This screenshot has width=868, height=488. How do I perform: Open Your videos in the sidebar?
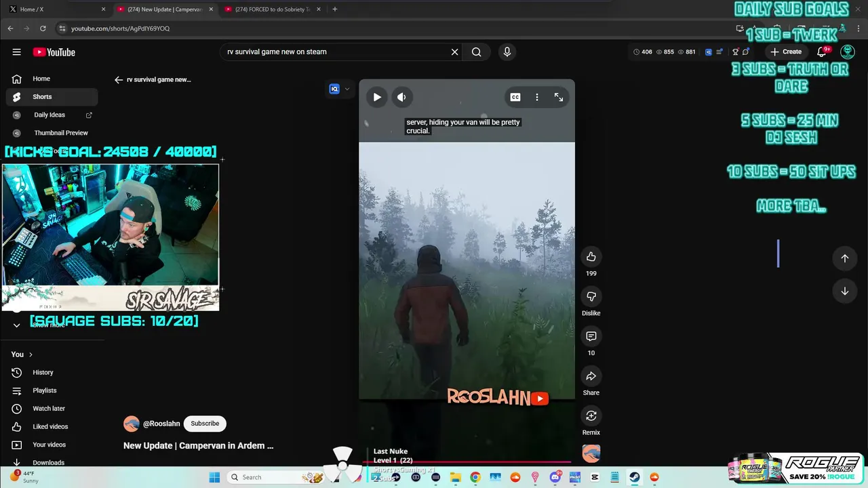tap(52, 445)
